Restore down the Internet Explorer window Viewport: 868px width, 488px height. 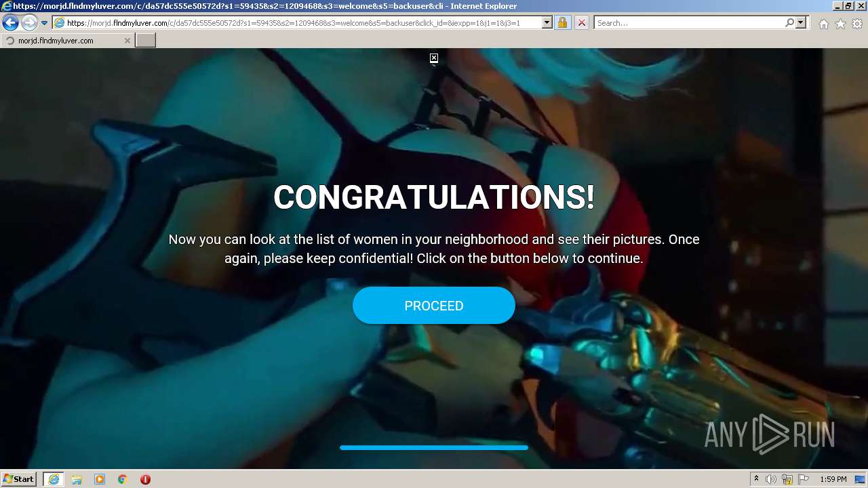coord(848,6)
